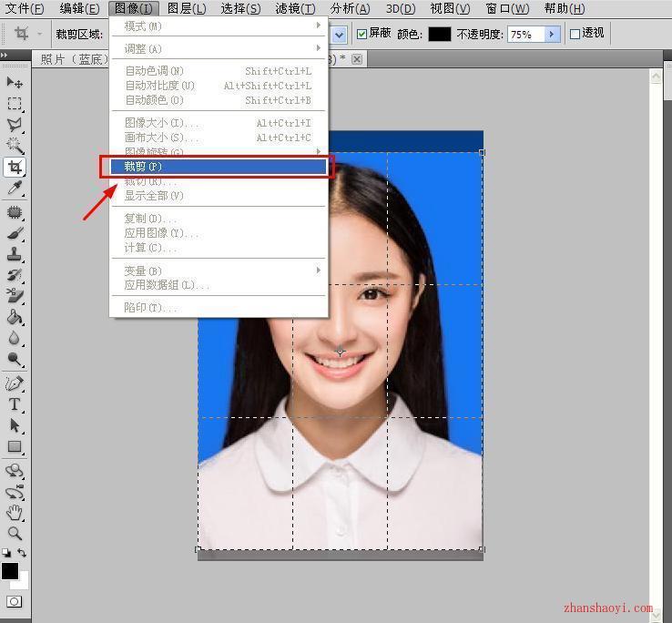The image size is (672, 623).
Task: Click the black shield color swatch
Action: coord(440,34)
